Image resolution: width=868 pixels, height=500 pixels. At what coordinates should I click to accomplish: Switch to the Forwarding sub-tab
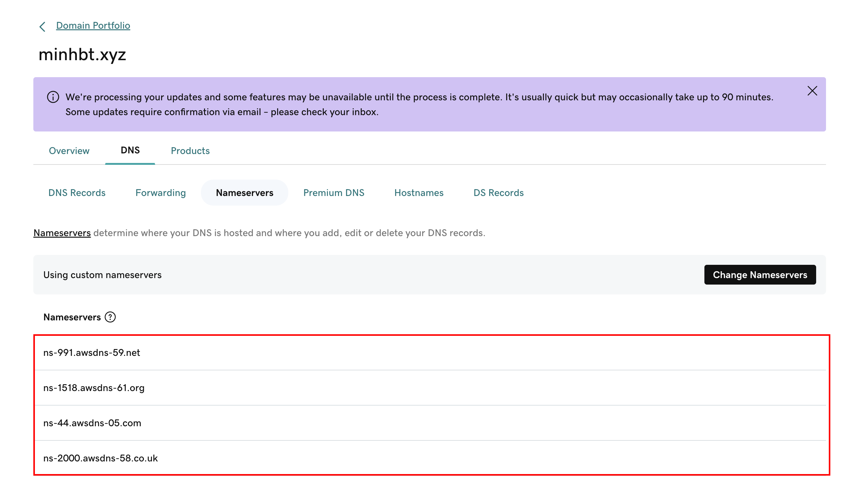[160, 193]
